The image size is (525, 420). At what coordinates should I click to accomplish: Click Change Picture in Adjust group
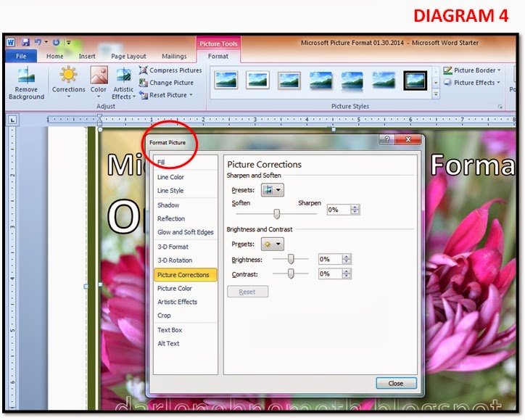coord(166,83)
